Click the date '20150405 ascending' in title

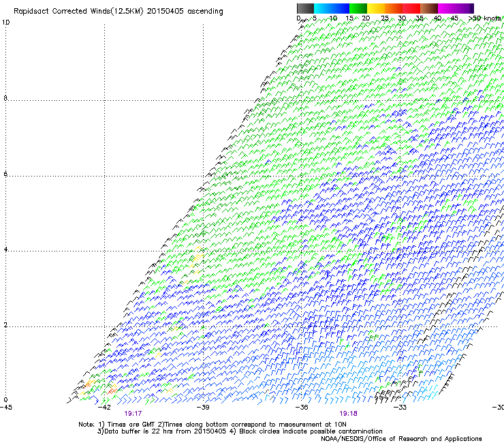(x=185, y=12)
